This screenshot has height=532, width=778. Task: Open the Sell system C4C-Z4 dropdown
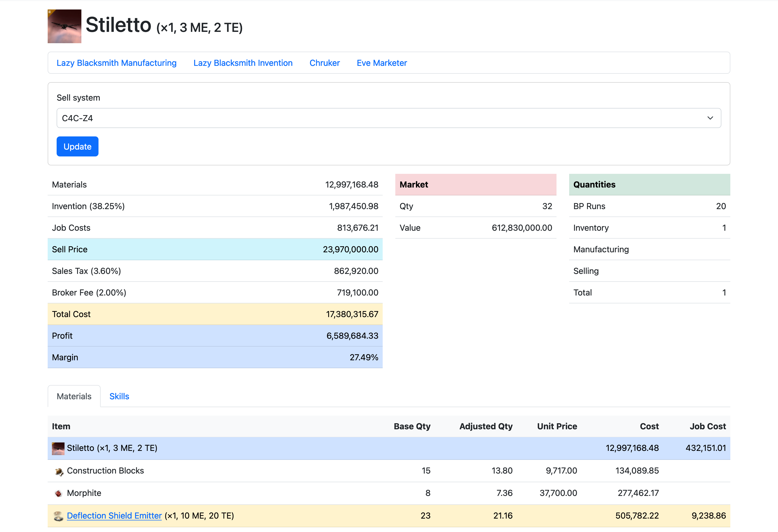(388, 118)
